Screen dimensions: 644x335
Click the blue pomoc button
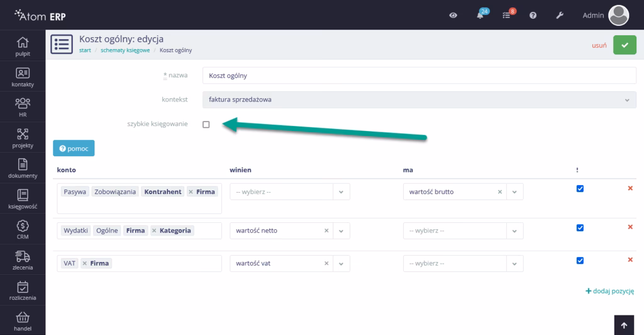pyautogui.click(x=74, y=148)
